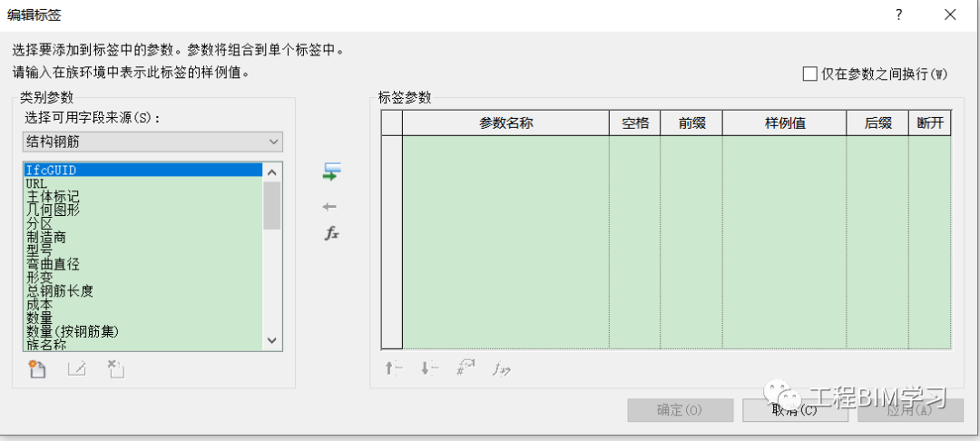980x441 pixels.
Task: Click the 空格 column header
Action: (635, 123)
